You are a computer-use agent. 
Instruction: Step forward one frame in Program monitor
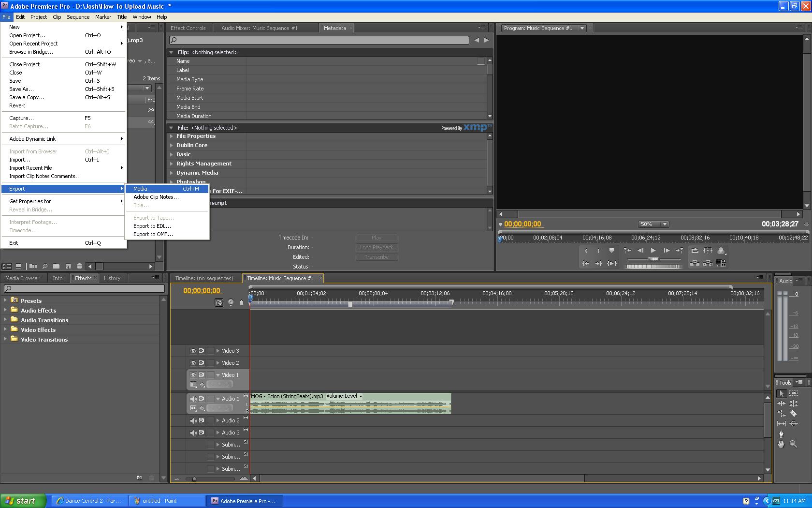(666, 251)
